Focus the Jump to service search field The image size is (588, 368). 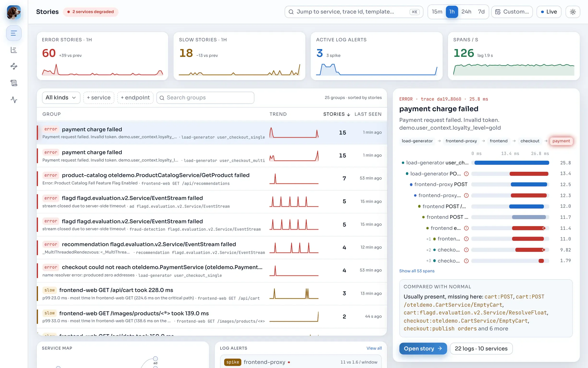pyautogui.click(x=354, y=12)
